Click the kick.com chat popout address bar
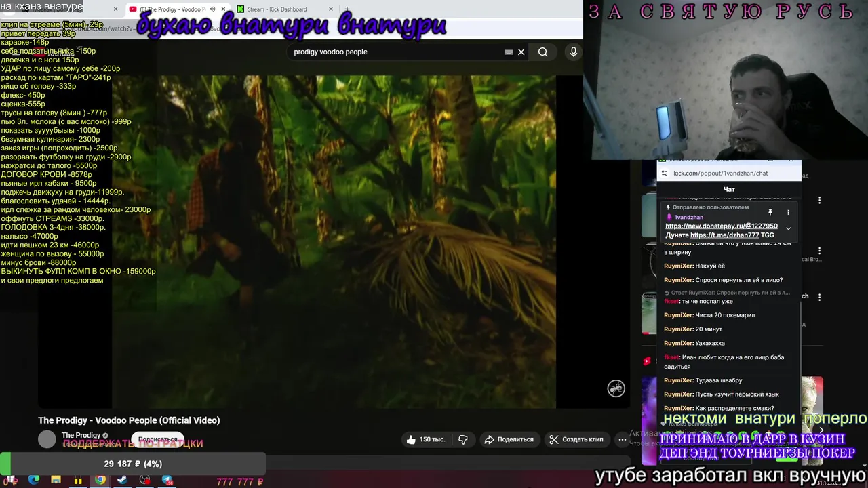The width and height of the screenshot is (868, 488). point(729,173)
